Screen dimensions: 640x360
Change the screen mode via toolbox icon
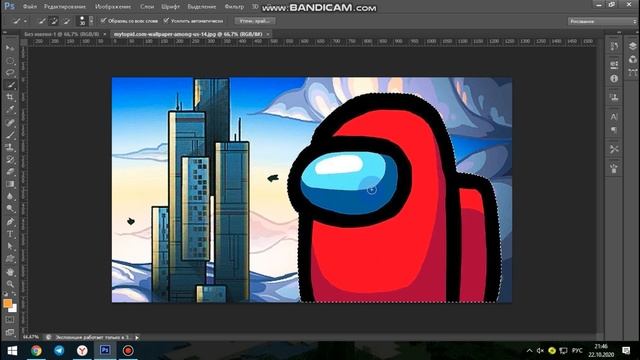10,332
